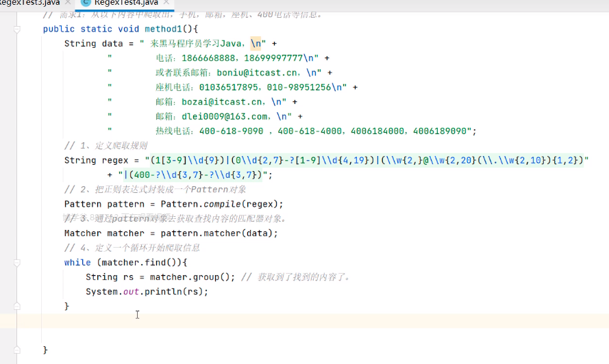The width and height of the screenshot is (609, 364).
Task: Click the class file icon on RegexTest4.java tab
Action: point(86,2)
